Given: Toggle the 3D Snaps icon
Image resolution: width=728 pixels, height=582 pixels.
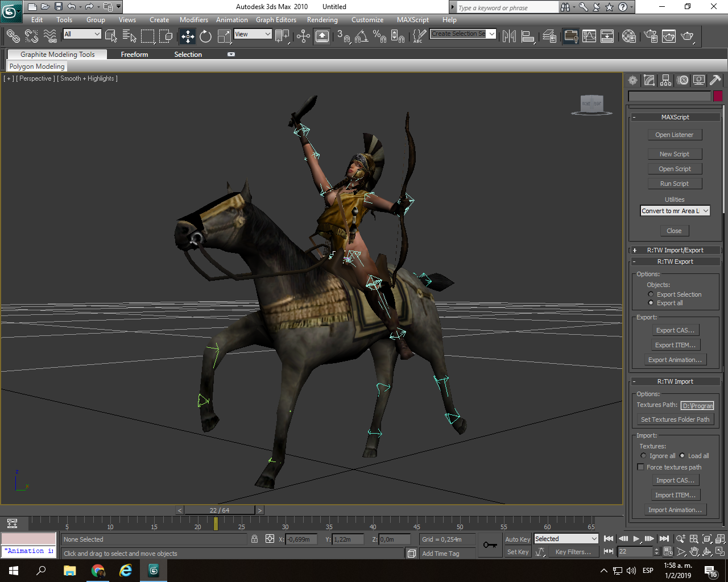Looking at the screenshot, I should point(343,36).
